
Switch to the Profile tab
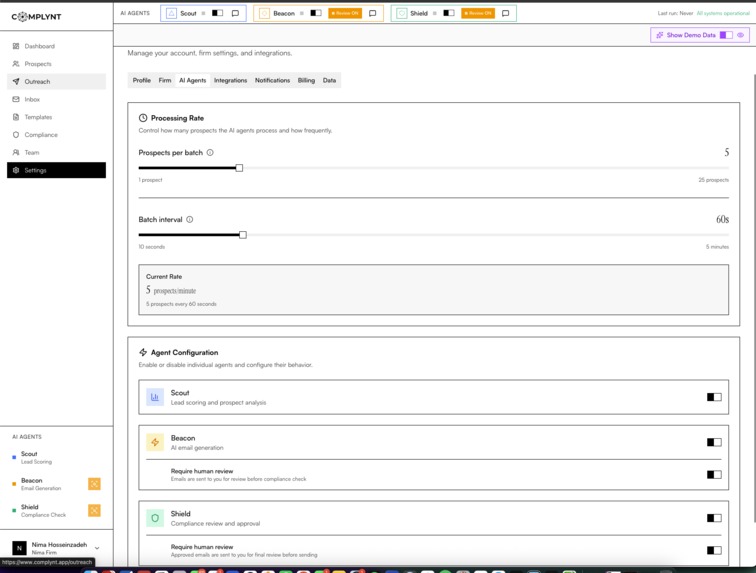coord(142,81)
